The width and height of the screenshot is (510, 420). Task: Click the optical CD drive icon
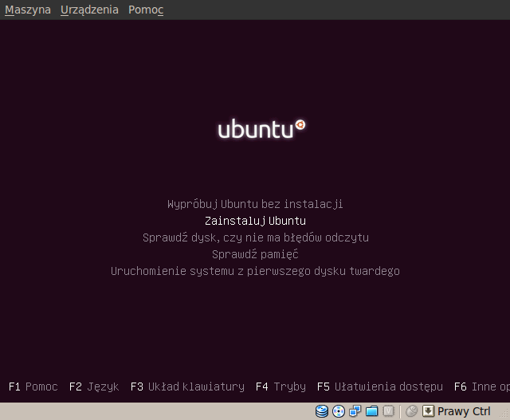pos(339,411)
